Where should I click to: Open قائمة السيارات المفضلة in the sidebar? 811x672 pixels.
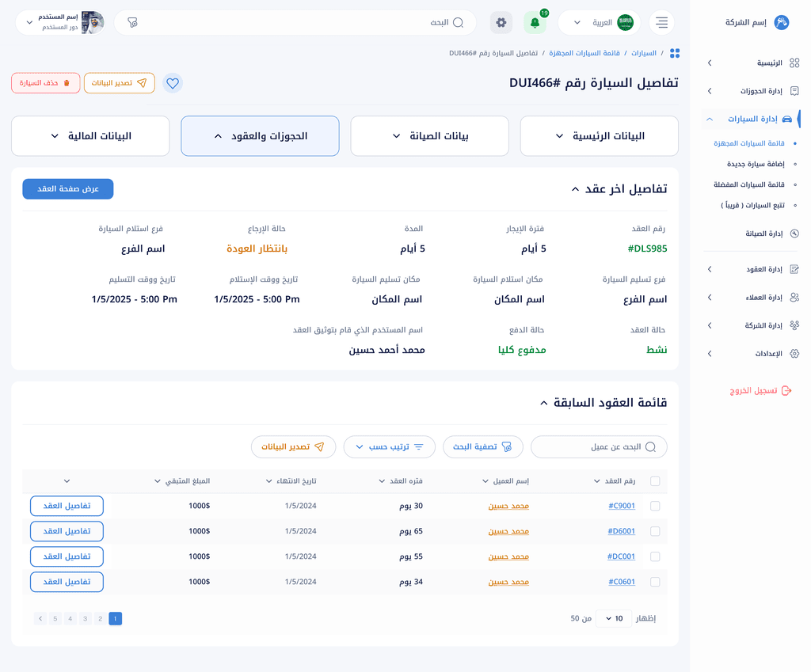point(749,184)
